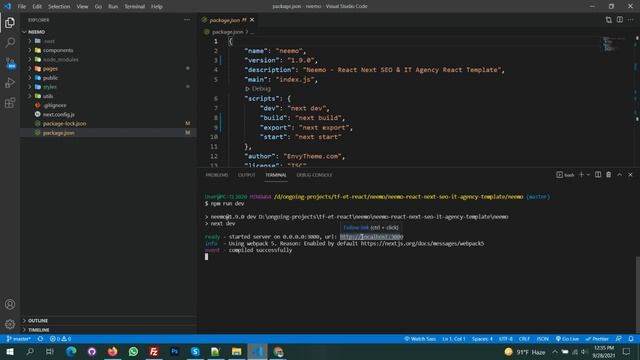
Task: Expand the public folder
Action: (x=30, y=78)
